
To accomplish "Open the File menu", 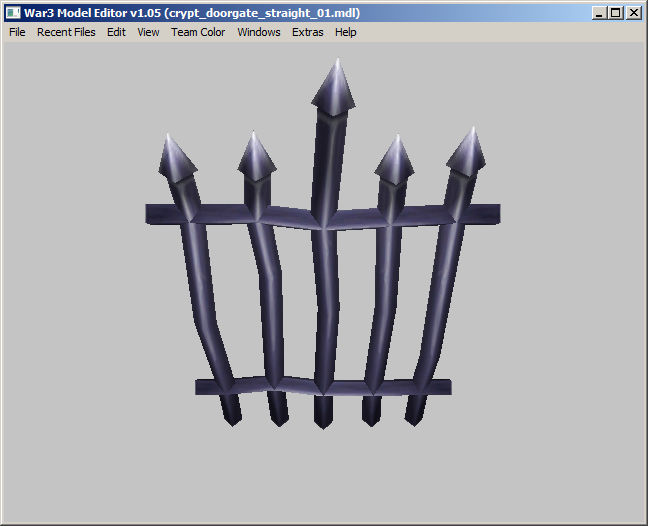I will [17, 32].
